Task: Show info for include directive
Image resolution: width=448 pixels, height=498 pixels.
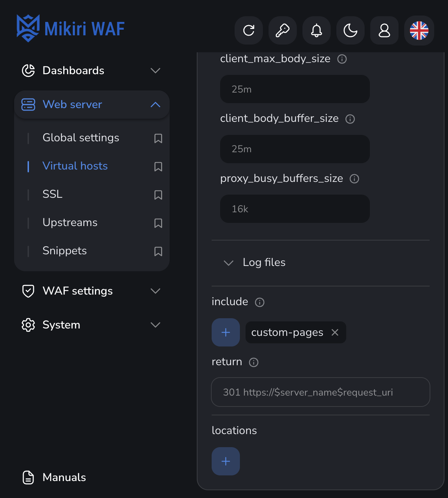Action: (260, 302)
